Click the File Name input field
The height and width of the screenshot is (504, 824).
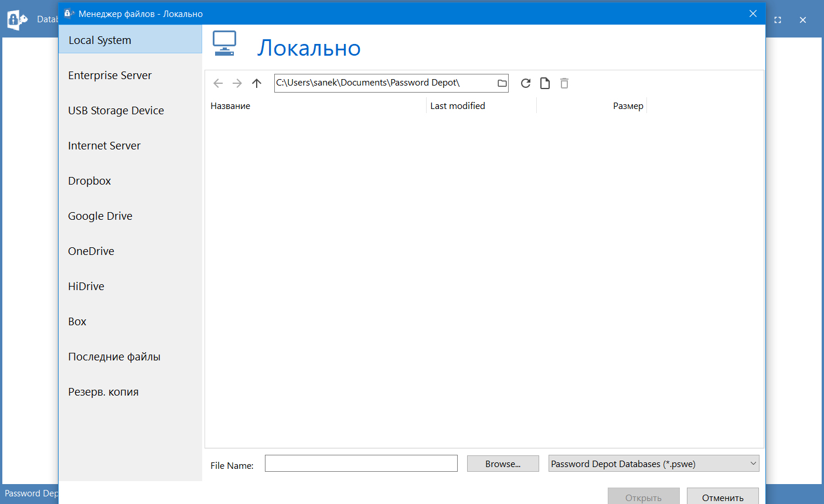[361, 464]
